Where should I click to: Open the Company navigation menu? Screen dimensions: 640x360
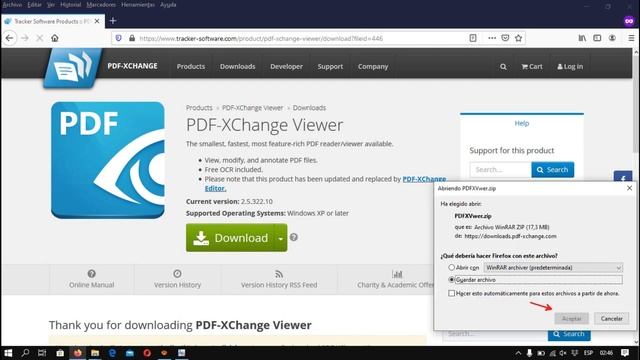(373, 67)
